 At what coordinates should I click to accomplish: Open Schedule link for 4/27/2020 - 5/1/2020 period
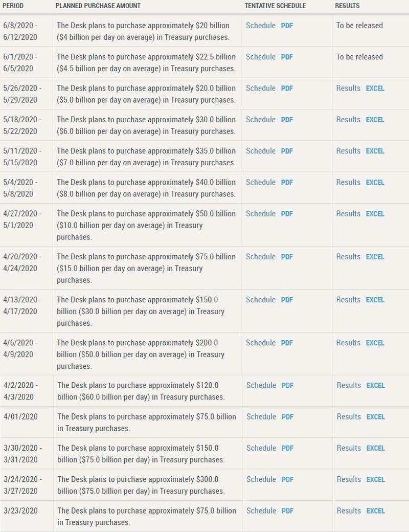260,214
